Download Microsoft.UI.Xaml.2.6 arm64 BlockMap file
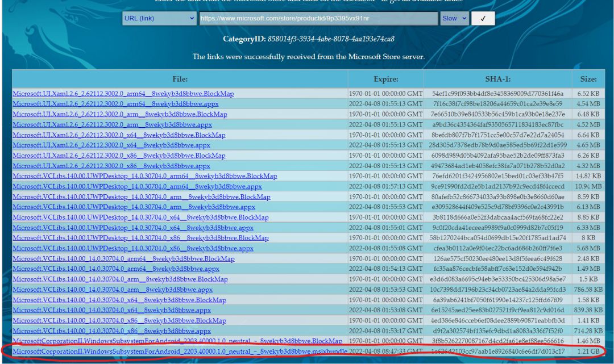This screenshot has height=364, width=614. 123,94
